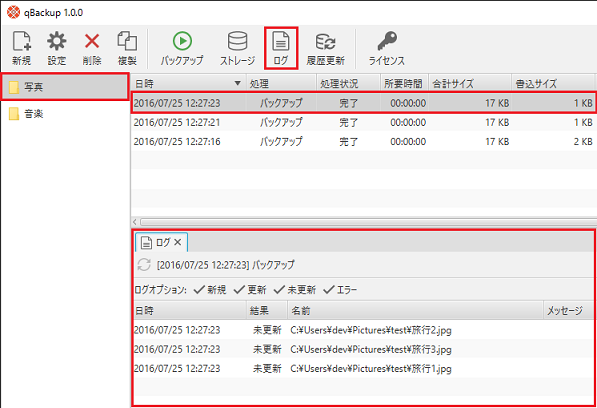Click folder icon of 写真 task
Viewport: 597px width, 408px height.
(14, 87)
